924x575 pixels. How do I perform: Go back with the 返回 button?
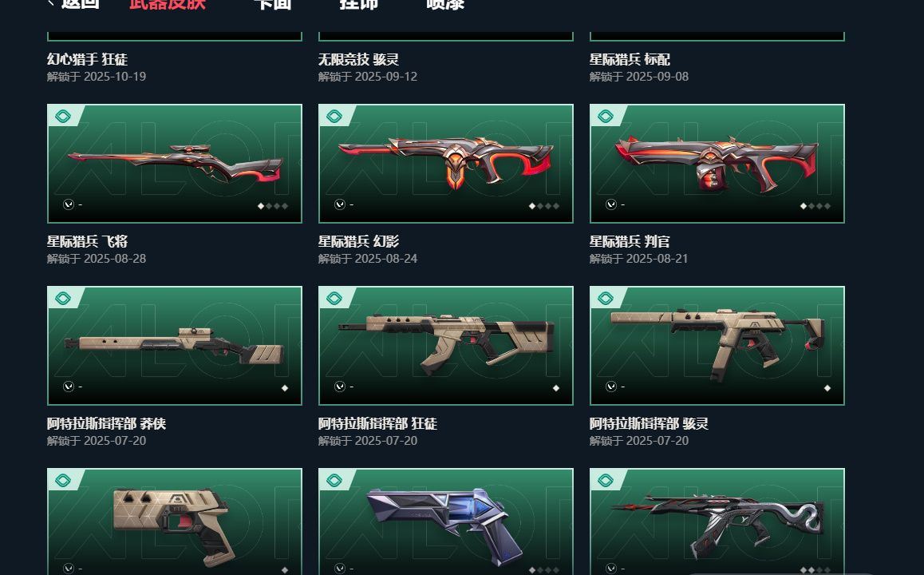pos(73,4)
